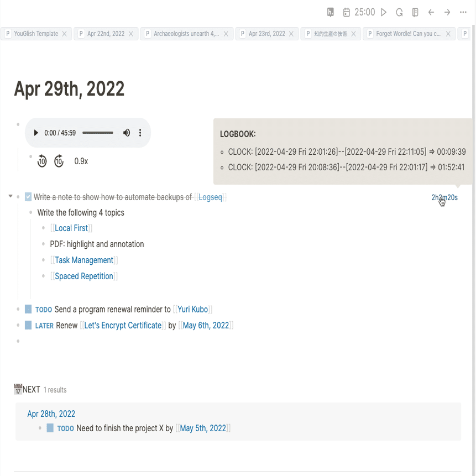Open the Hypothesis plugin icon in toolbar
Image resolution: width=476 pixels, height=476 pixels.
coord(331,12)
